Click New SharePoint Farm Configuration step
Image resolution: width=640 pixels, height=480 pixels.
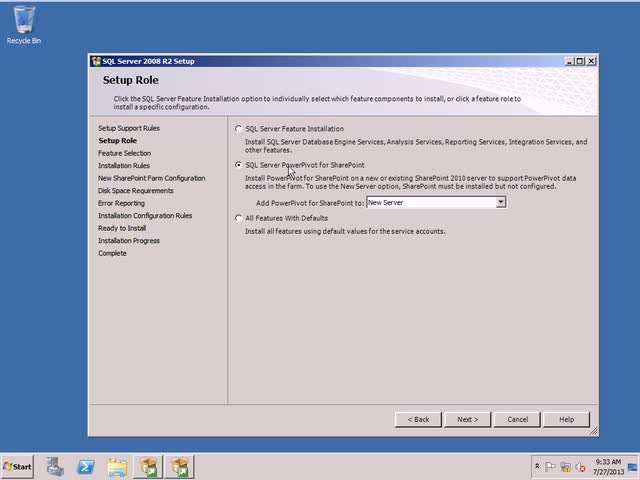coord(151,178)
